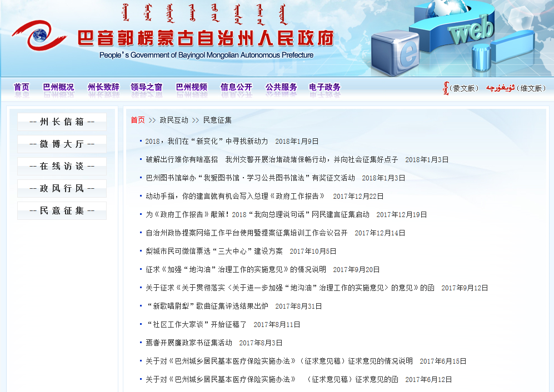Open the 州长信箱 sidebar button
The image size is (554, 392).
pyautogui.click(x=62, y=122)
